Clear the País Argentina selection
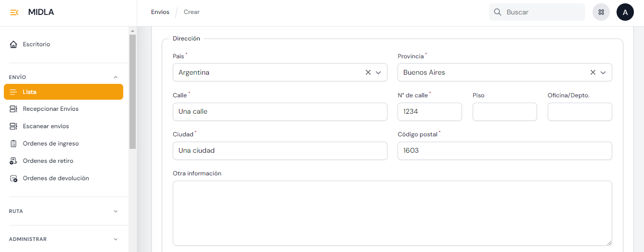 pyautogui.click(x=368, y=72)
